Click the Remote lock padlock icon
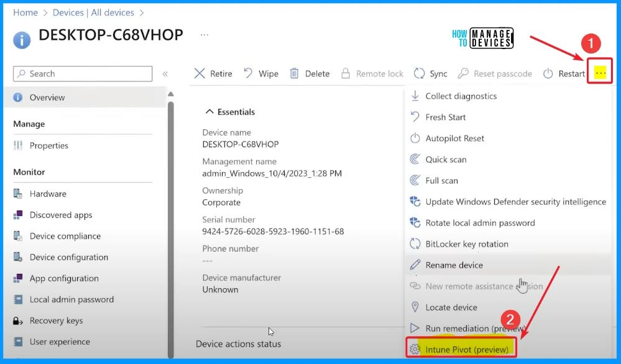The height and width of the screenshot is (364, 621). 346,73
